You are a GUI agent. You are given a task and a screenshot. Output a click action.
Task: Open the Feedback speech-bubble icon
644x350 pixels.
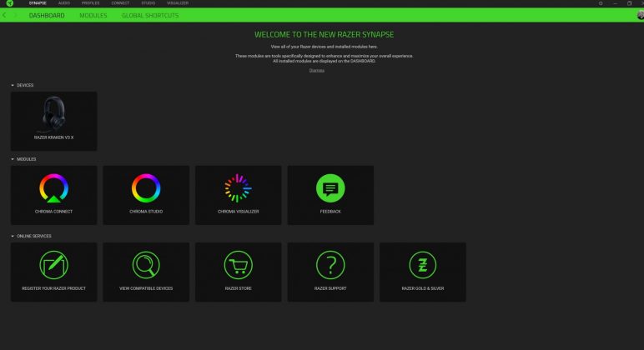click(330, 188)
